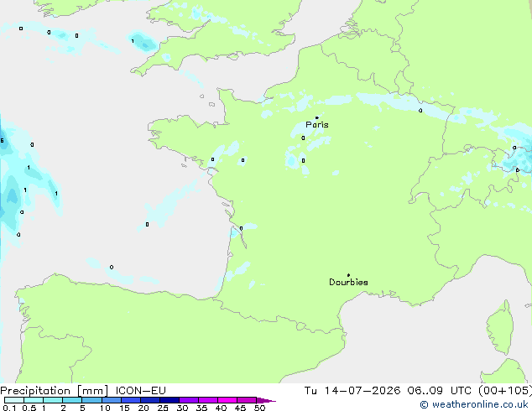Click the 'Tu 14-07-2026' date text
Viewport: 532px width, 411px height.
[x=352, y=391]
